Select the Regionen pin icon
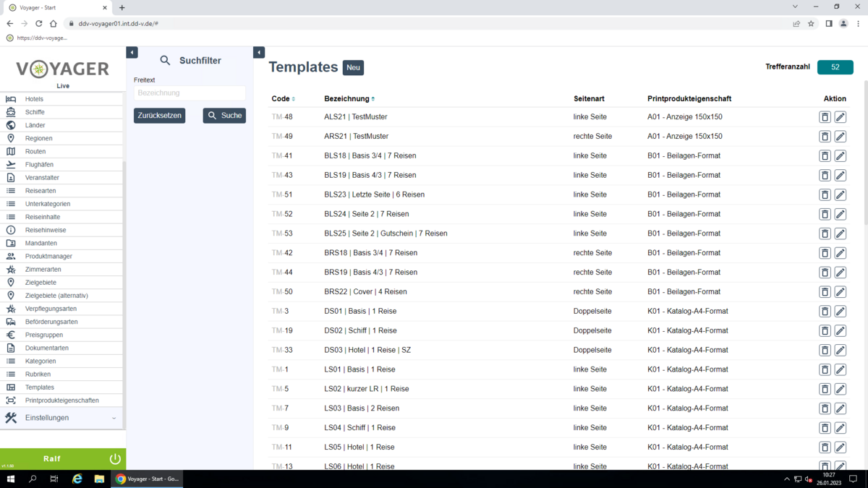This screenshot has width=868, height=488. [11, 138]
